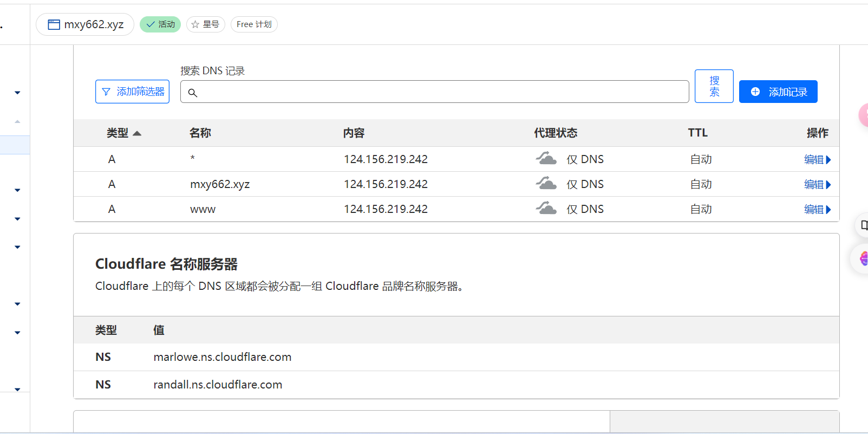
Task: Click the 活动 status badge
Action: pyautogui.click(x=160, y=24)
